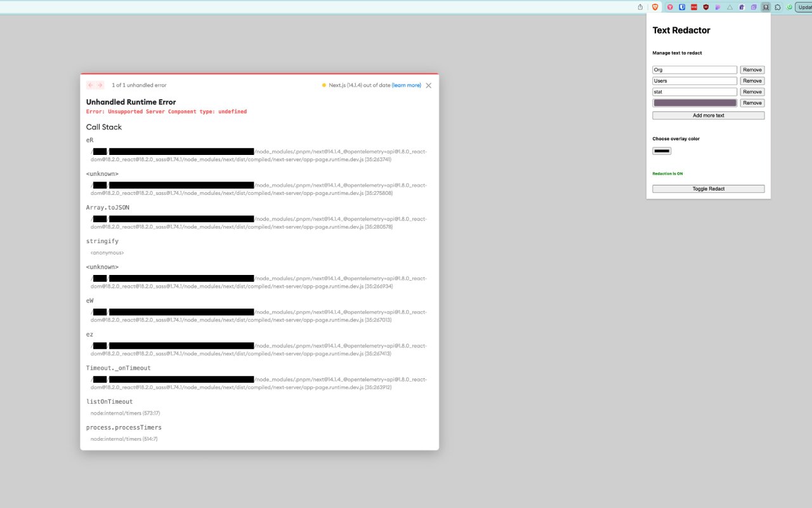The image size is (812, 508).
Task: Click the highlighted Text Redactor extension icon
Action: (766, 7)
